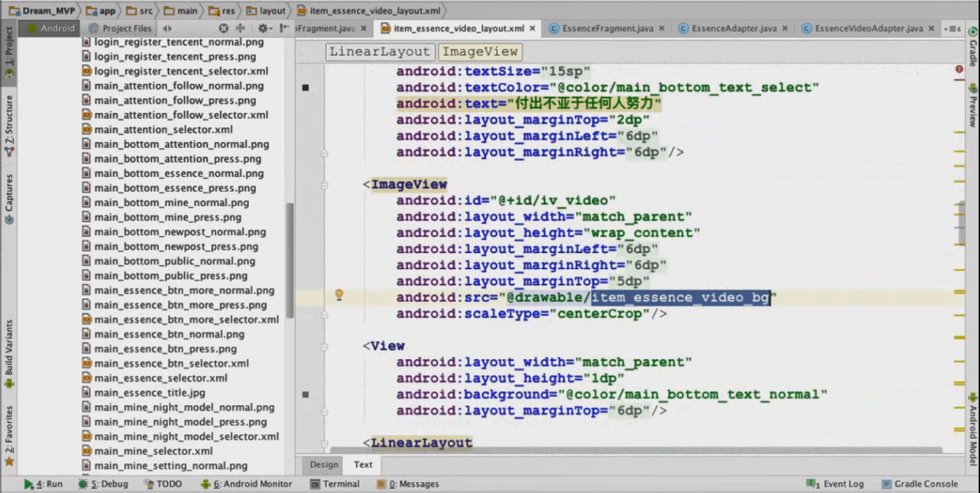Click the layout breadcrumb folder

[x=266, y=11]
